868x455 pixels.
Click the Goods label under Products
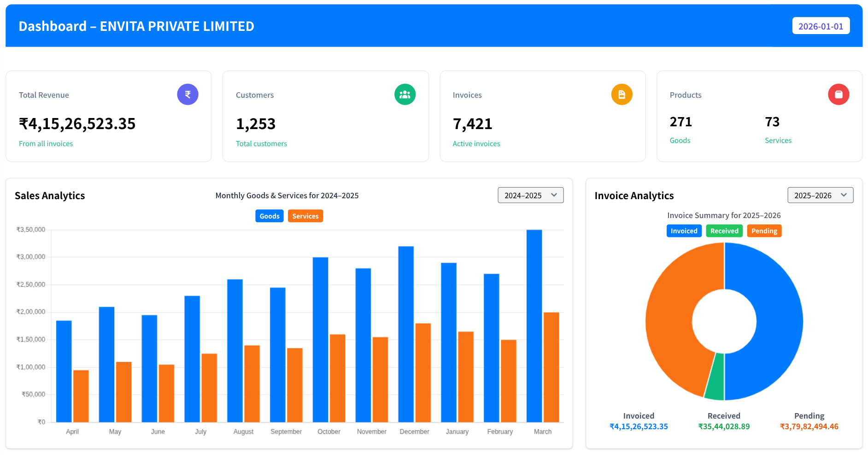pyautogui.click(x=680, y=141)
